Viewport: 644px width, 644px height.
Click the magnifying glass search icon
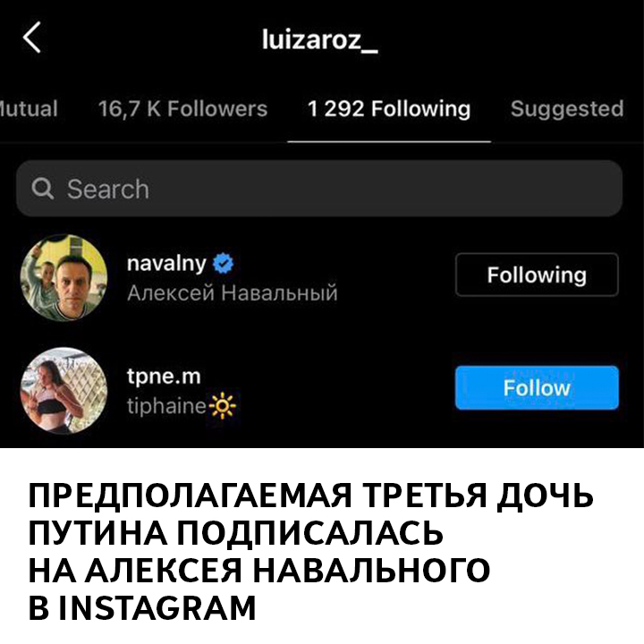(43, 189)
